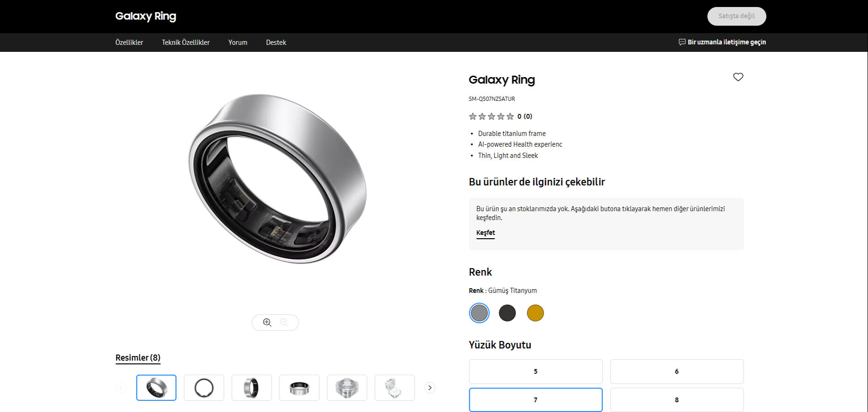Select the black ring outline thumbnail

204,387
